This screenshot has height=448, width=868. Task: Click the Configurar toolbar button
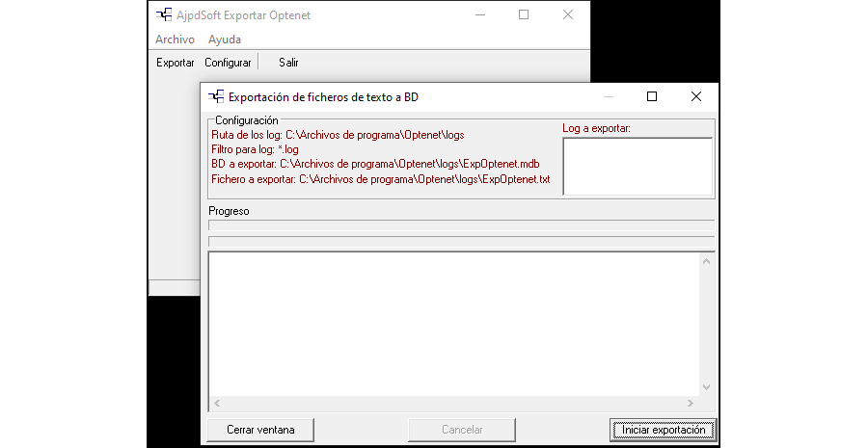click(x=228, y=63)
